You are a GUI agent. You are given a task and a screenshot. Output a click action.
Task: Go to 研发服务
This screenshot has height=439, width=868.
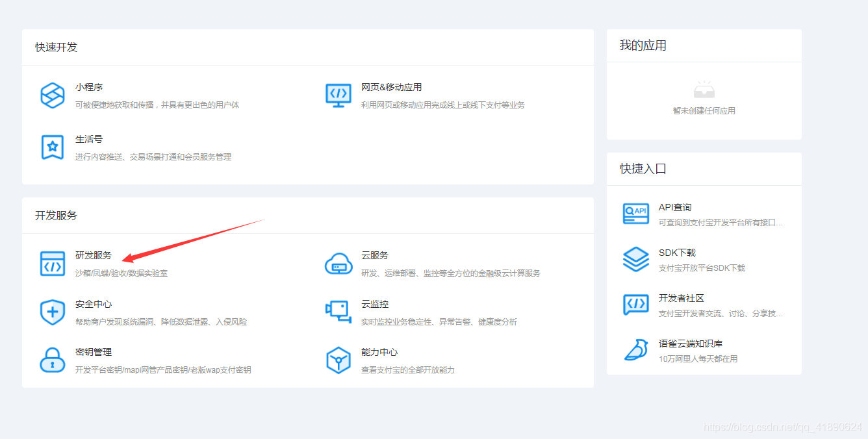coord(94,256)
